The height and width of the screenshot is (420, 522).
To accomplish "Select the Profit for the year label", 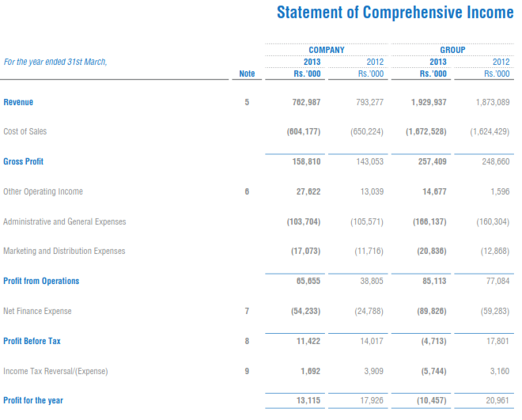I will click(x=33, y=400).
